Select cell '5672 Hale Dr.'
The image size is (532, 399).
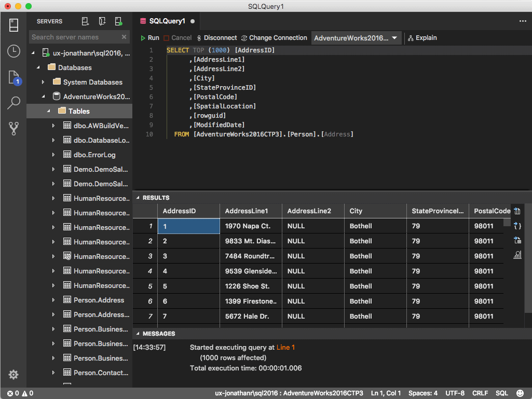pos(251,316)
